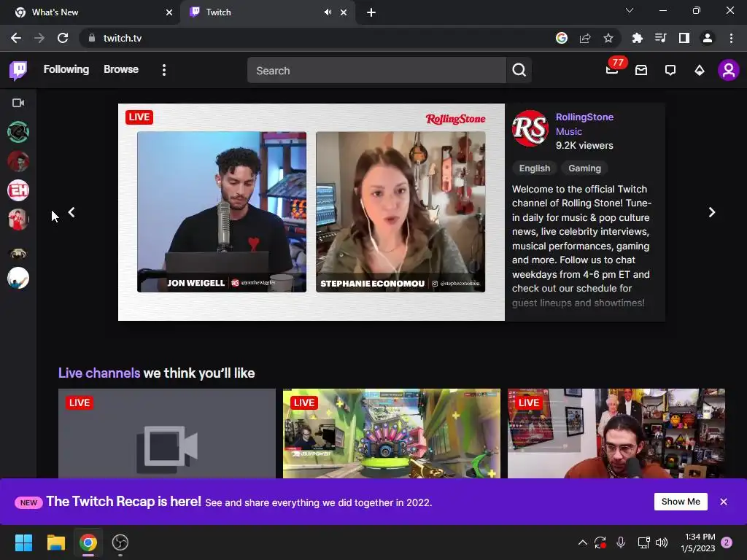The image size is (747, 560).
Task: Open the RollingStone channel name link
Action: (584, 117)
